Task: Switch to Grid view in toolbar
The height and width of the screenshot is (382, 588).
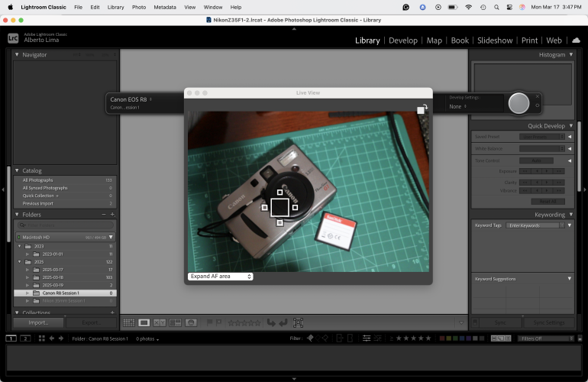Action: coord(128,322)
